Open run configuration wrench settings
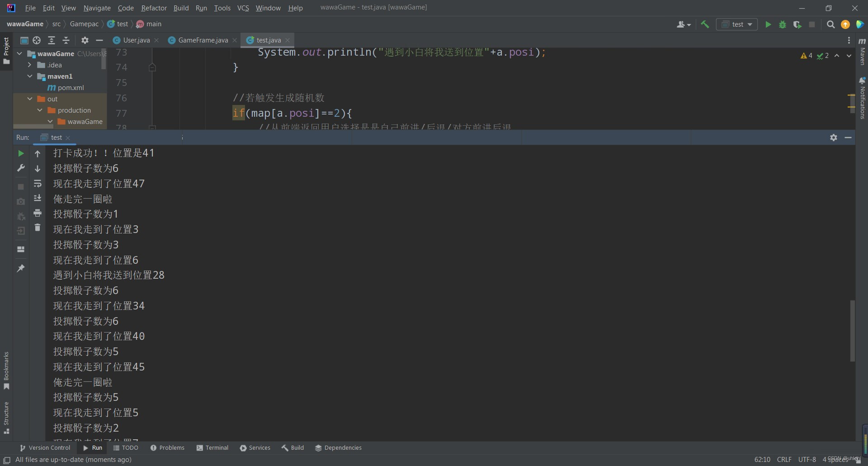The image size is (868, 466). click(x=21, y=168)
